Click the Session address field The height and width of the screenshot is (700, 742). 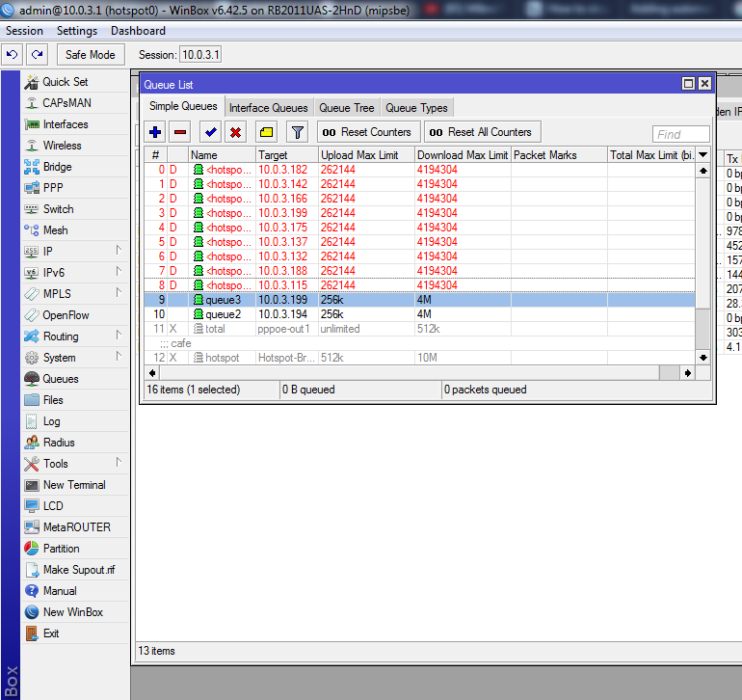point(200,55)
